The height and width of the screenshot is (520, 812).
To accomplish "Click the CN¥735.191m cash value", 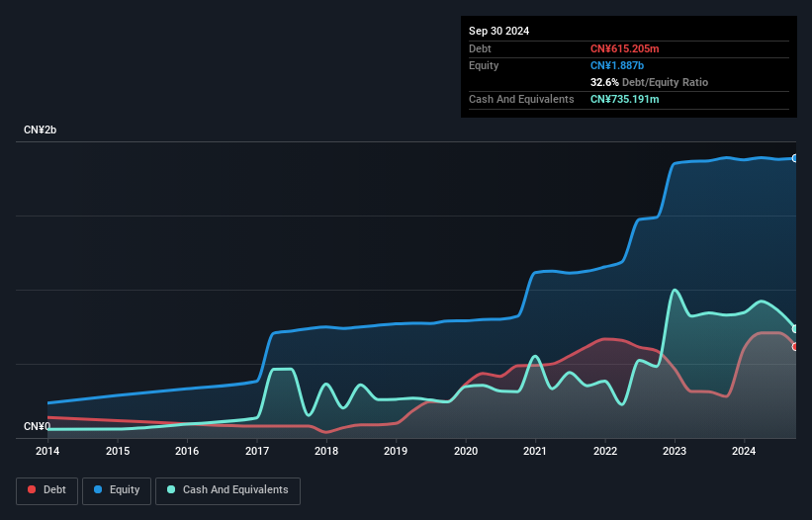I will tap(624, 99).
